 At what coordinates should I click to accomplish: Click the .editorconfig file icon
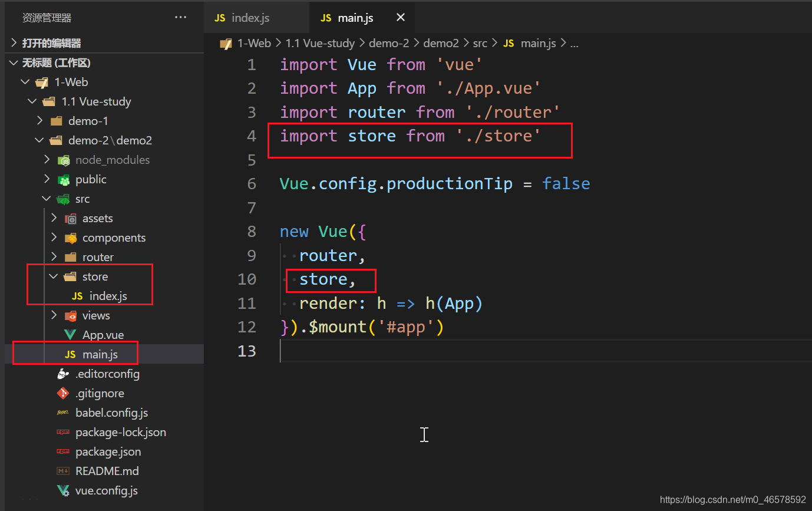(63, 374)
